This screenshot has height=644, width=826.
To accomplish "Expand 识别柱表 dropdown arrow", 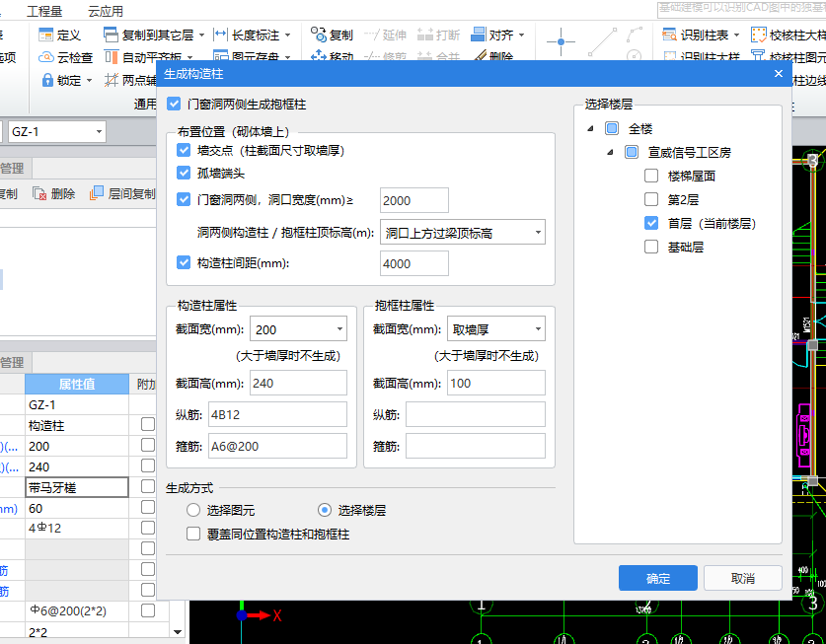I will tap(736, 36).
